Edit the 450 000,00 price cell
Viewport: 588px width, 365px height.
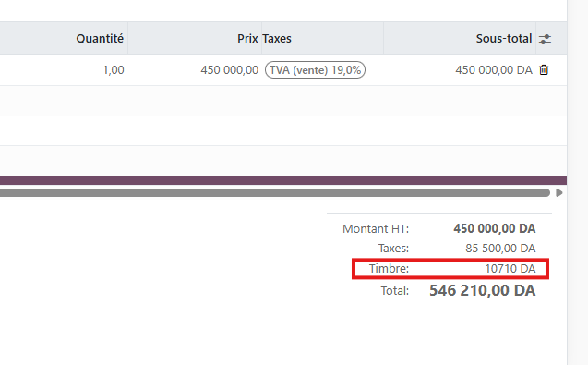tap(230, 70)
